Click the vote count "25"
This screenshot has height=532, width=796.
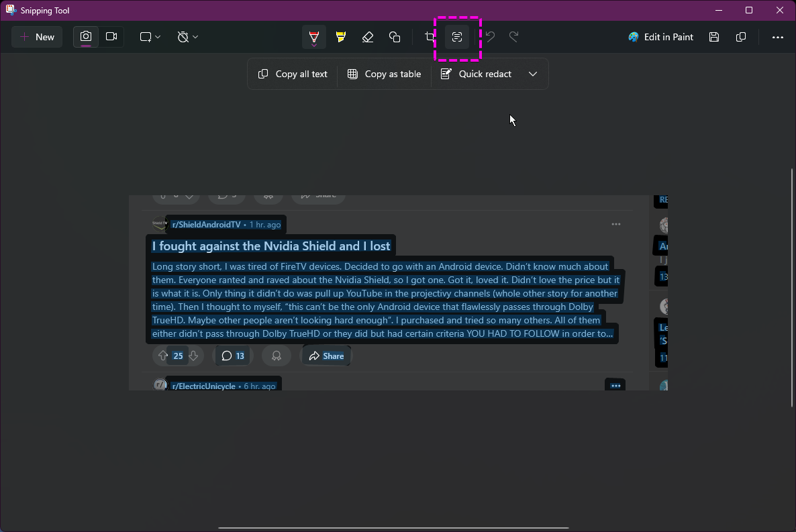point(178,356)
